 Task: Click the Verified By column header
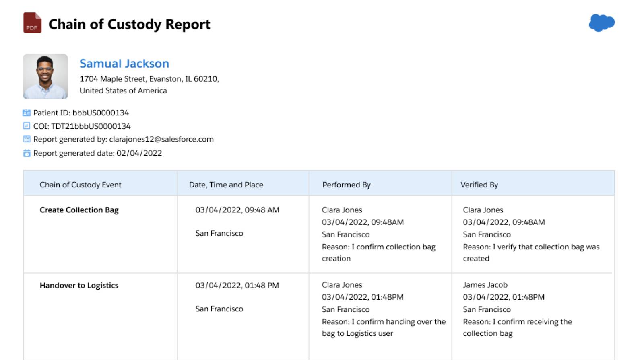pyautogui.click(x=479, y=185)
